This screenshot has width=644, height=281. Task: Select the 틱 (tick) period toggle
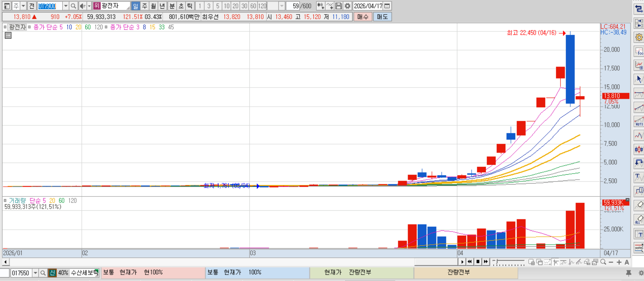(x=190, y=6)
